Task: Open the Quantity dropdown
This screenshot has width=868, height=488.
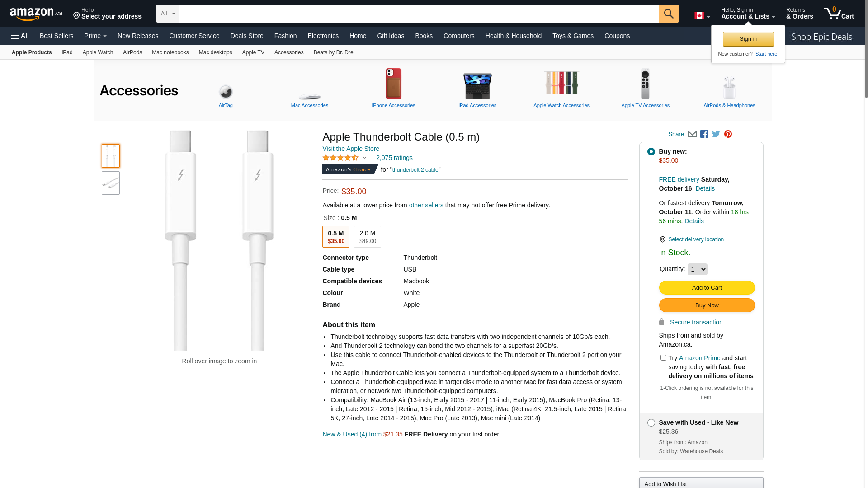Action: [697, 269]
